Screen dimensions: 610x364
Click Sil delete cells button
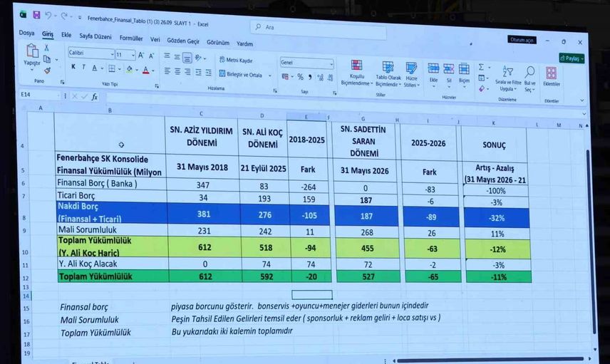[448, 74]
